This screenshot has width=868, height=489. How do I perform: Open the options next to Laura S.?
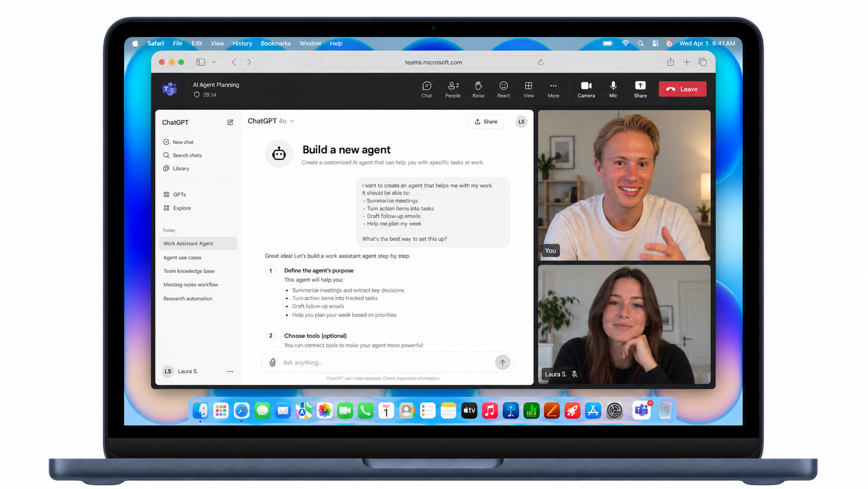pyautogui.click(x=230, y=372)
